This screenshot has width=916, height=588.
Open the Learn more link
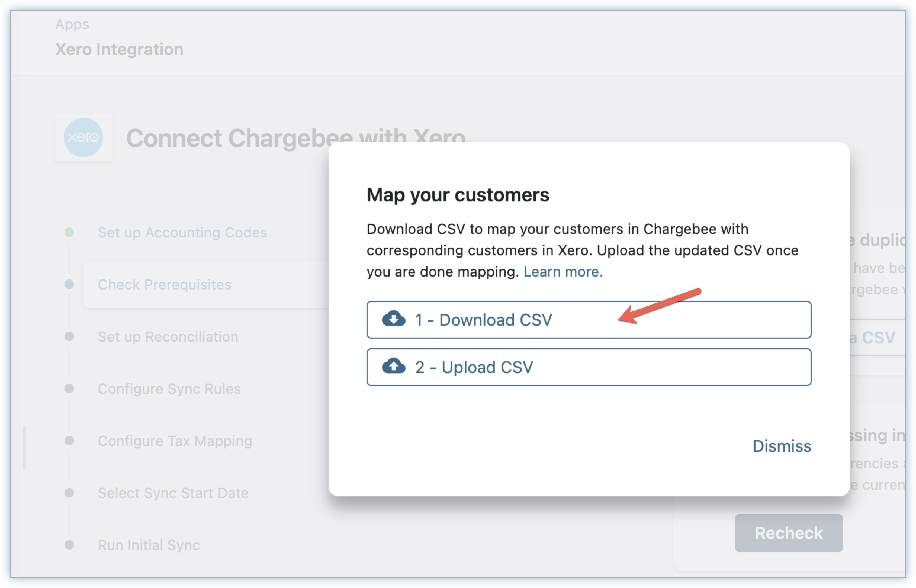point(563,272)
